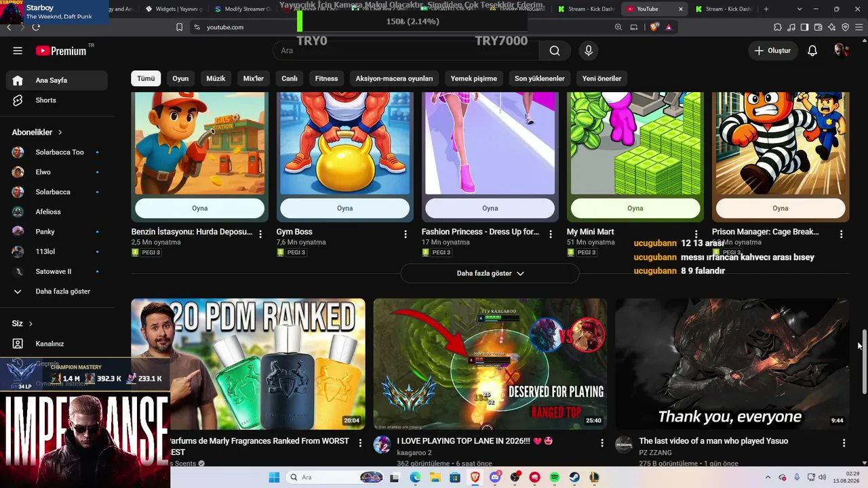This screenshot has height=488, width=868.
Task: Open Steam from the taskbar
Action: click(574, 477)
